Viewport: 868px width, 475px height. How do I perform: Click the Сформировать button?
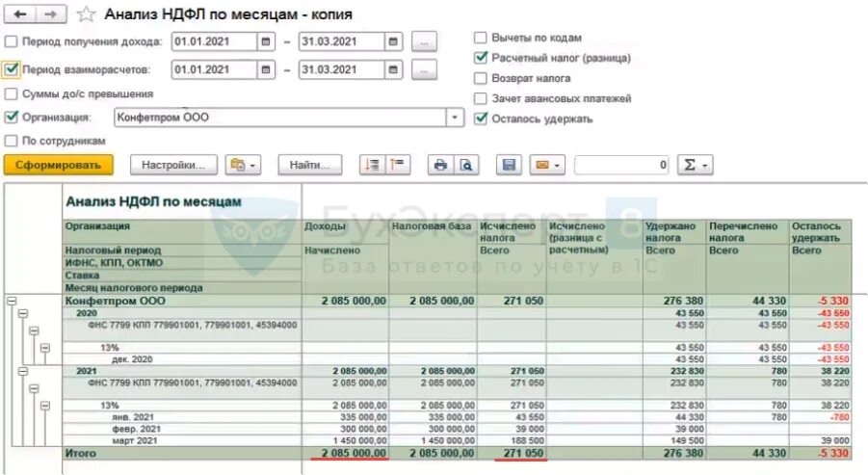pos(59,165)
